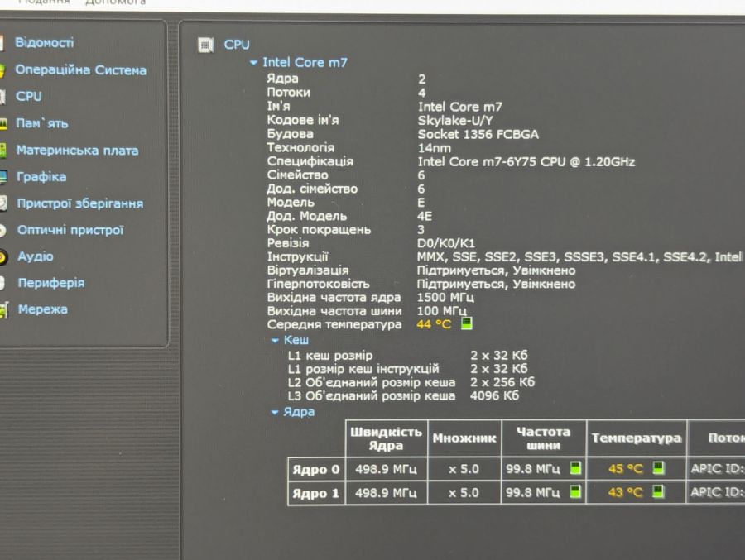The width and height of the screenshot is (745, 560).
Task: Select the 4096 Кб L3 cache value
Action: 494,395
